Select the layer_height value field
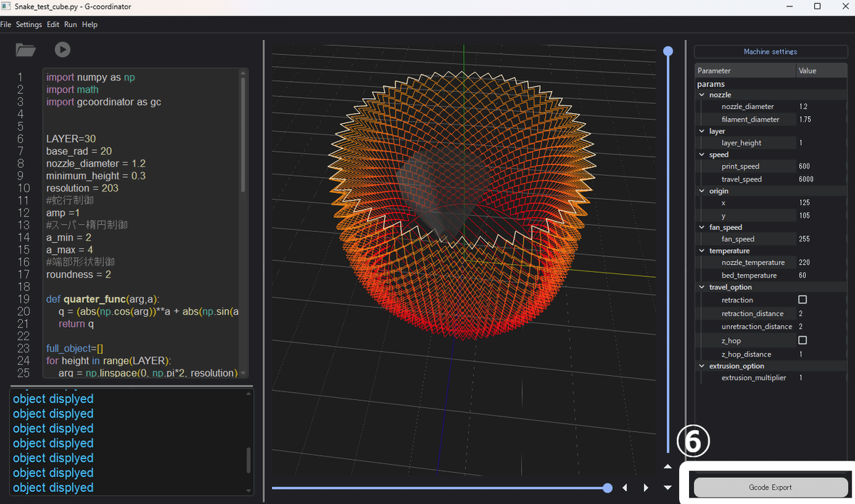This screenshot has height=504, width=855. coord(822,143)
